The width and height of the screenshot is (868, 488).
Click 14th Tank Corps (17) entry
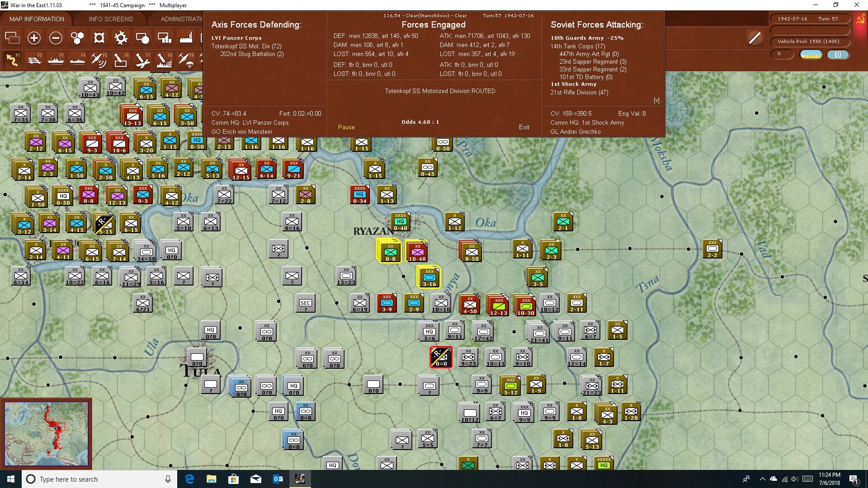pos(578,47)
